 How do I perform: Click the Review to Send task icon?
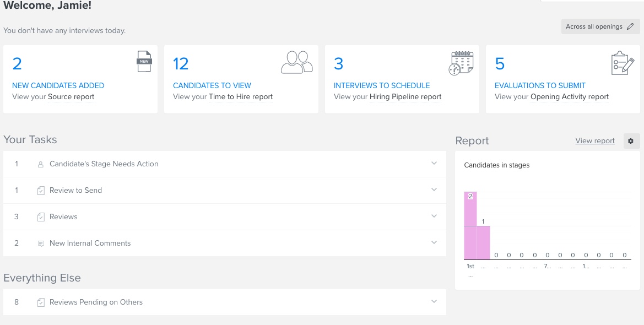pyautogui.click(x=41, y=191)
